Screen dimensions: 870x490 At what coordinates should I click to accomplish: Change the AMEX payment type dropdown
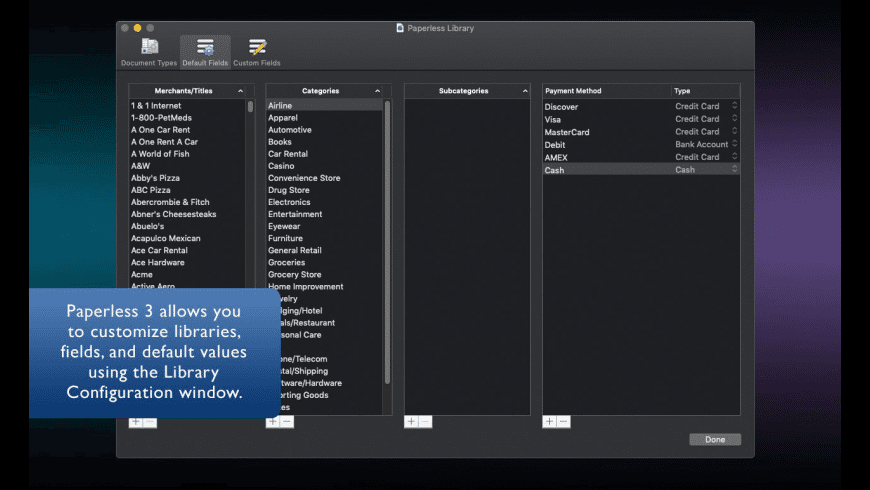[x=706, y=157]
